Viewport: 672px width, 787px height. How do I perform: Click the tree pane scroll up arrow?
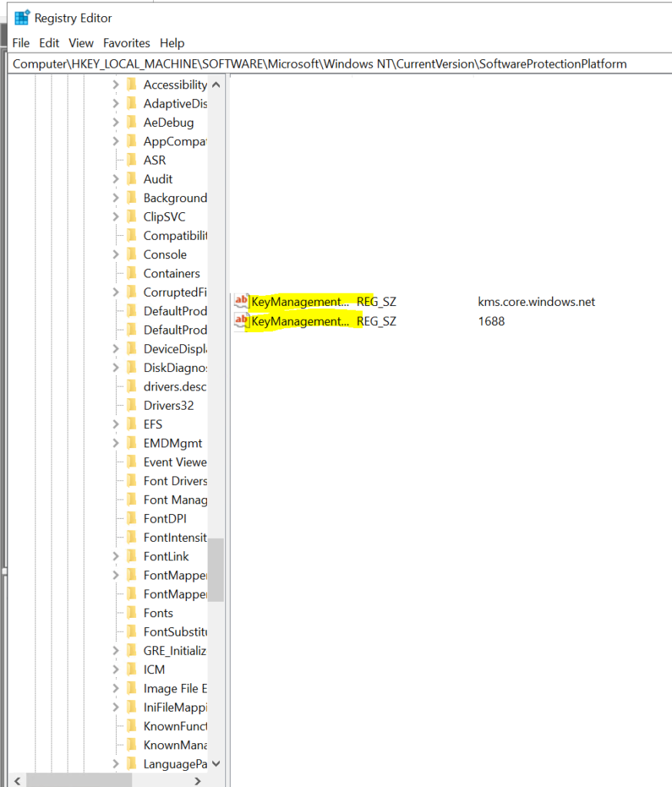click(216, 85)
